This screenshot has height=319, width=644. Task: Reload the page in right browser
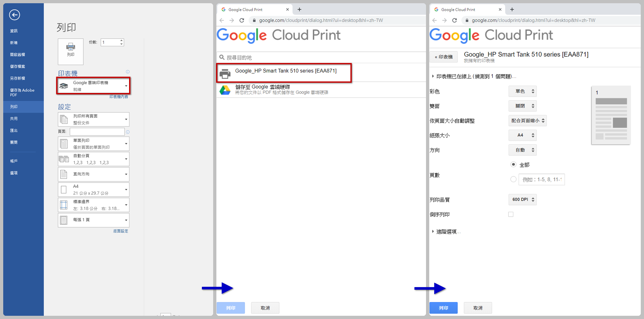click(x=455, y=20)
